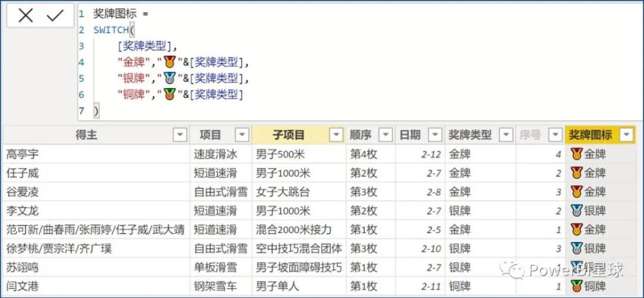This screenshot has width=644, height=298.
Task: Open the 日期 column filter dropdown
Action: (434, 135)
